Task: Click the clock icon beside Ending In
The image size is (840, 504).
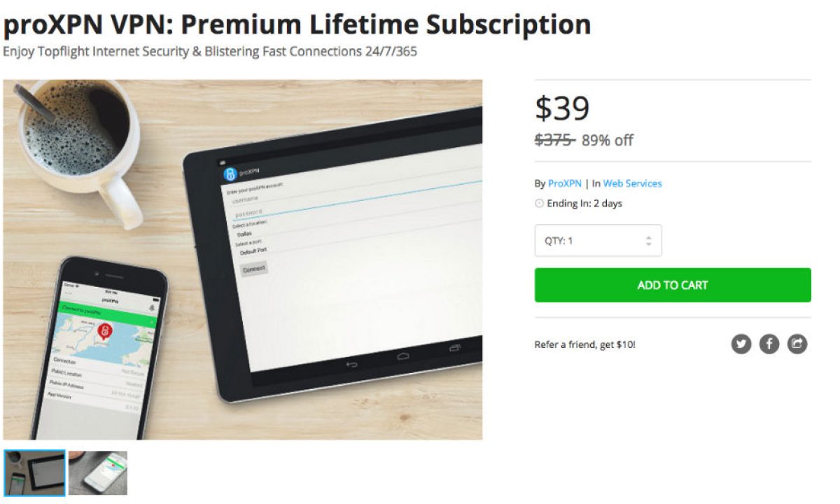Action: [x=539, y=204]
